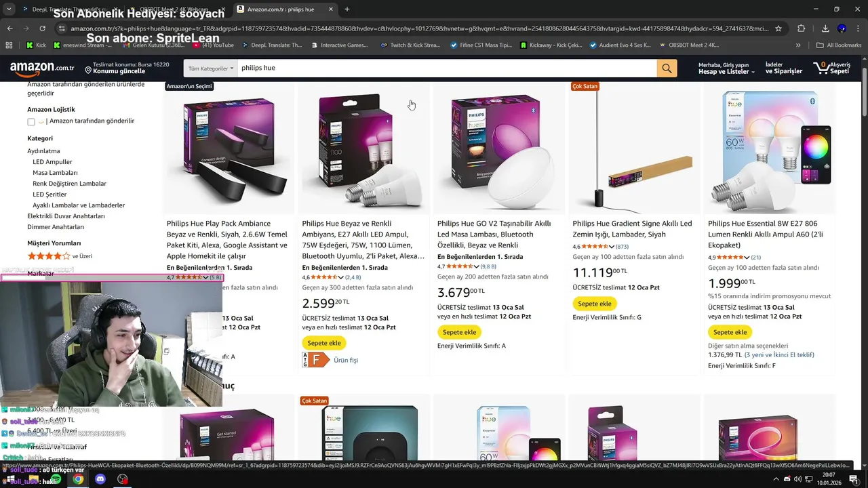The width and height of the screenshot is (868, 488).
Task: Select the 'LED Şeritler' category
Action: (50, 195)
